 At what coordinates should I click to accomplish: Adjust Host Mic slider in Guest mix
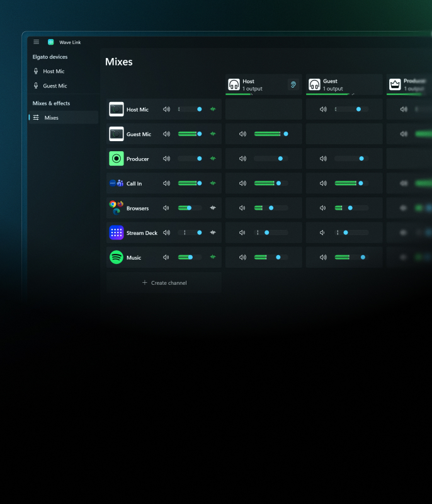click(351, 109)
